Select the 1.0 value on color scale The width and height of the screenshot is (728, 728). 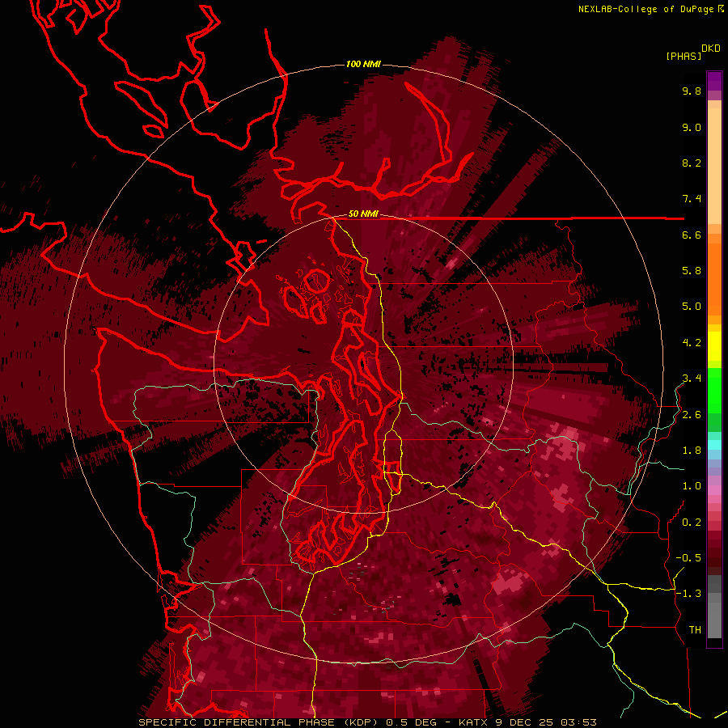coord(692,486)
